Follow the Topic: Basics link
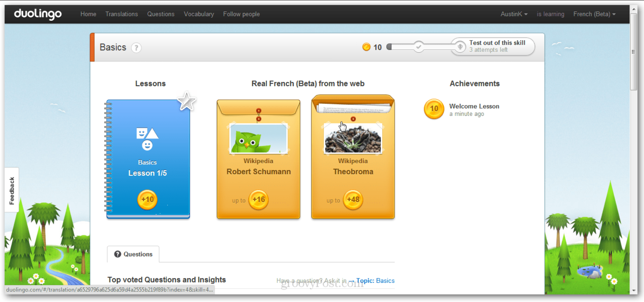 [375, 280]
